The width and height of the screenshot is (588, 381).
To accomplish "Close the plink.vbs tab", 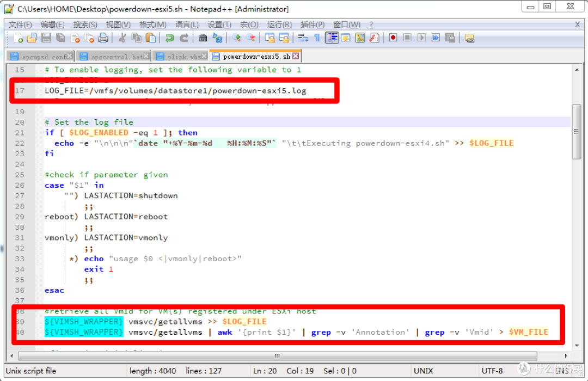I will click(204, 56).
